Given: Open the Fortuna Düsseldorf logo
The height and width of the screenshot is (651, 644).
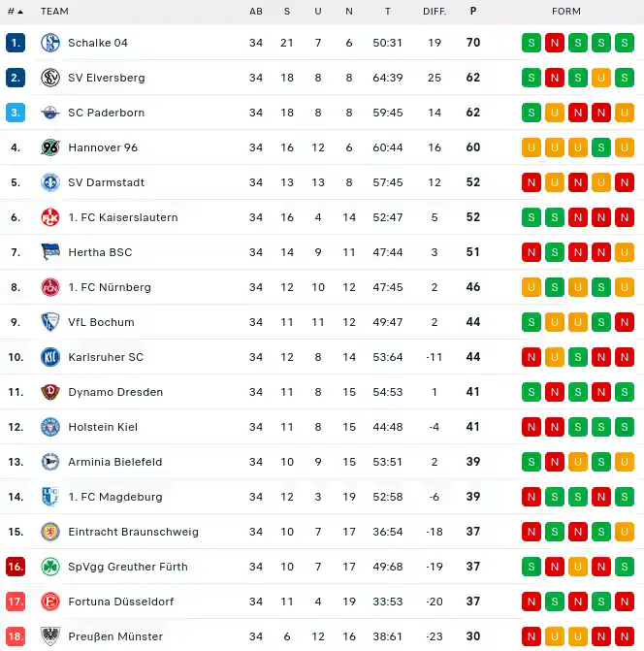Looking at the screenshot, I should [50, 602].
